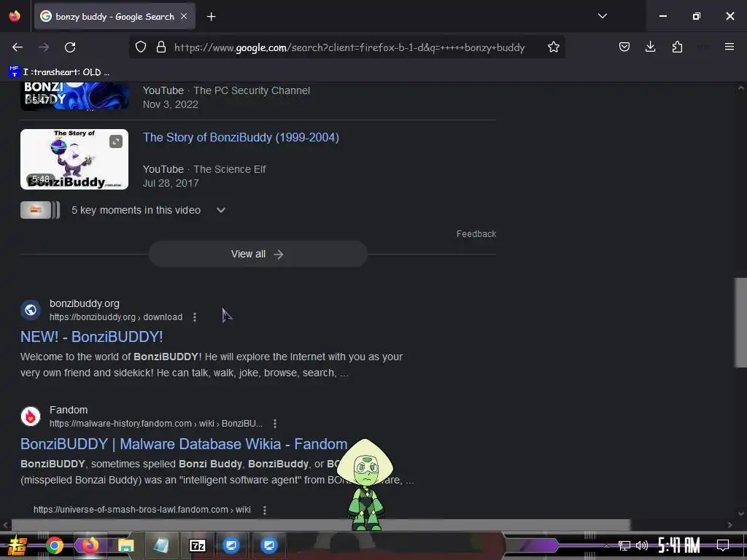
Task: Save page to Pocket
Action: click(624, 47)
